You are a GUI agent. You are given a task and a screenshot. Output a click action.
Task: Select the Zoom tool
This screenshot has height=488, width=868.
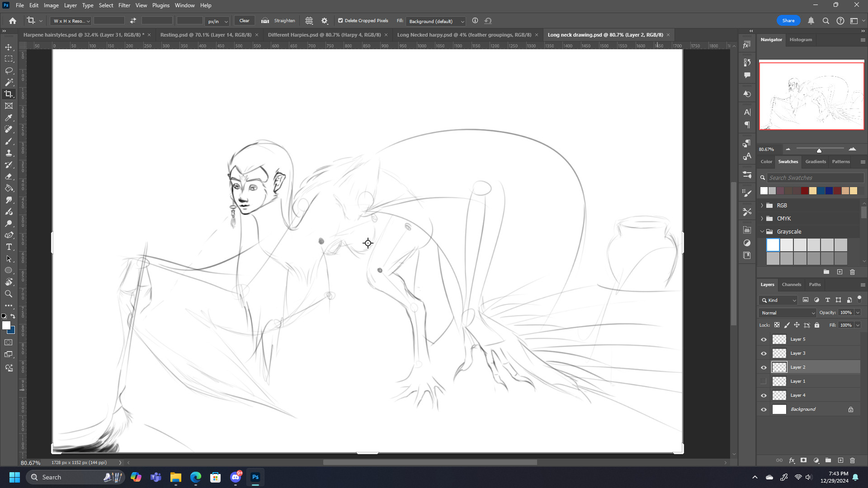point(9,294)
